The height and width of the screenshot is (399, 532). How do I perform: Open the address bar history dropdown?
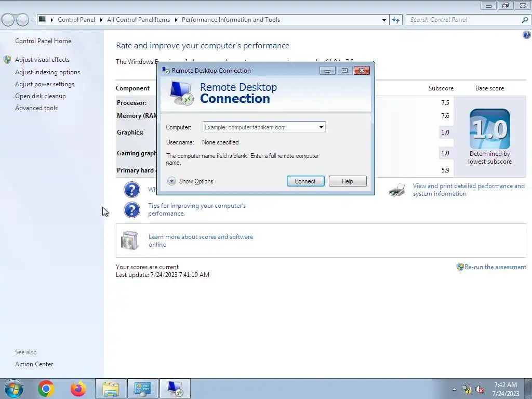[384, 20]
